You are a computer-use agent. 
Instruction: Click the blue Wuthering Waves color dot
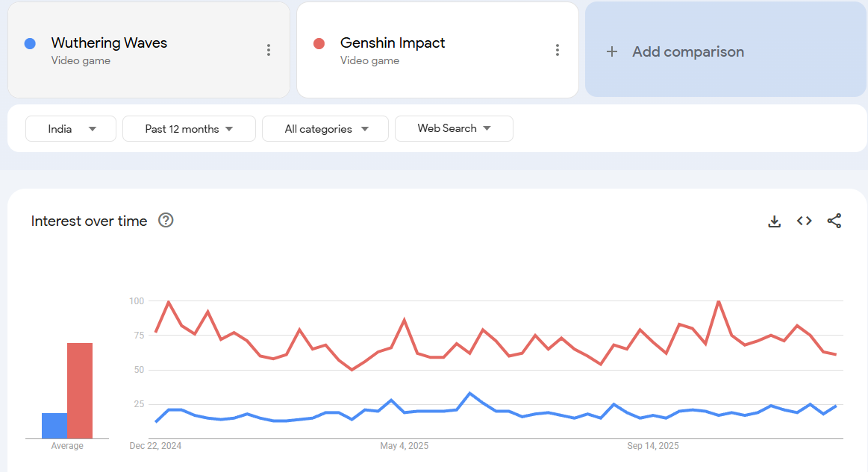pos(30,43)
